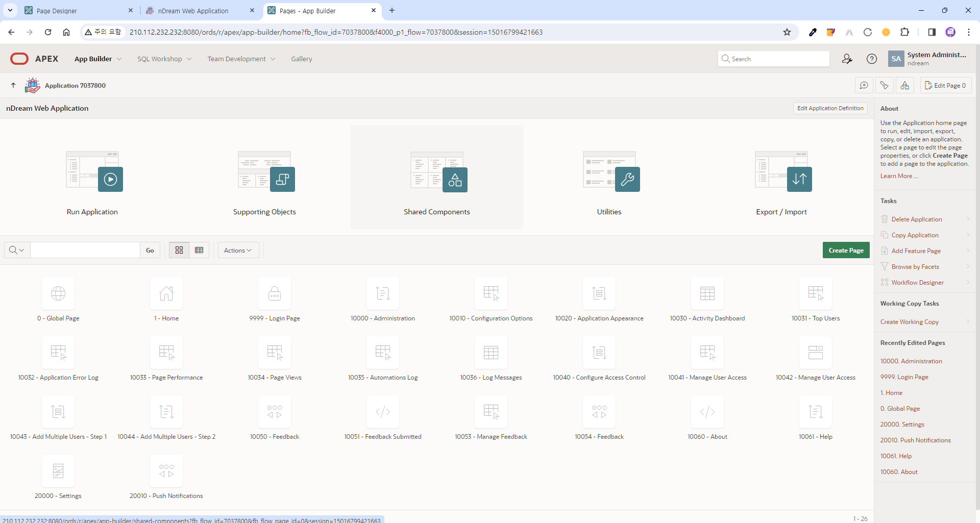980x523 pixels.
Task: Open the Administration user-wrench icon
Action: pos(847,59)
